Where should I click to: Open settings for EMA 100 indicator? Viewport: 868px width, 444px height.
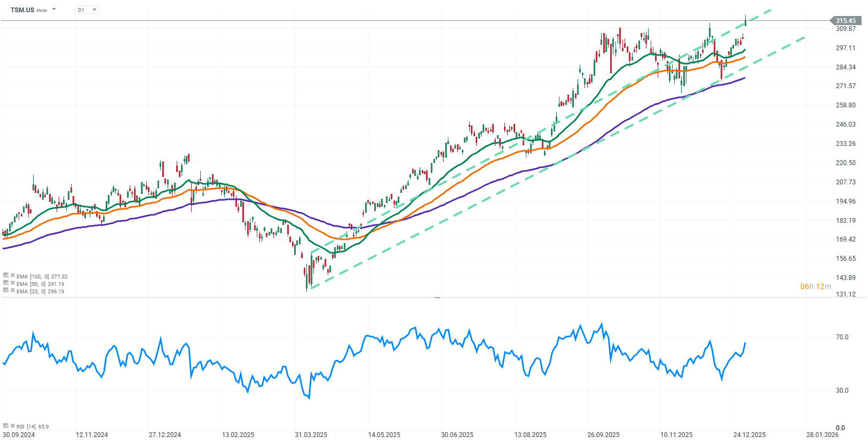click(6, 276)
